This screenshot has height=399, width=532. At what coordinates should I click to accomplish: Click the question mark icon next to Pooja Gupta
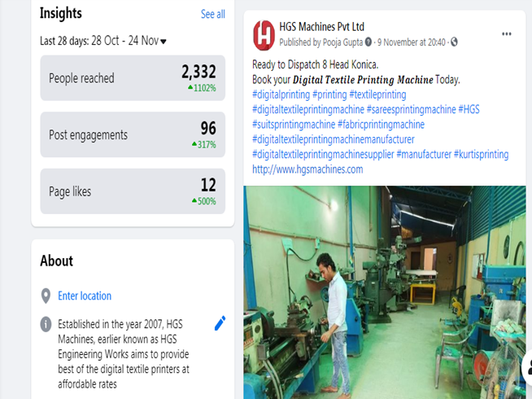368,42
